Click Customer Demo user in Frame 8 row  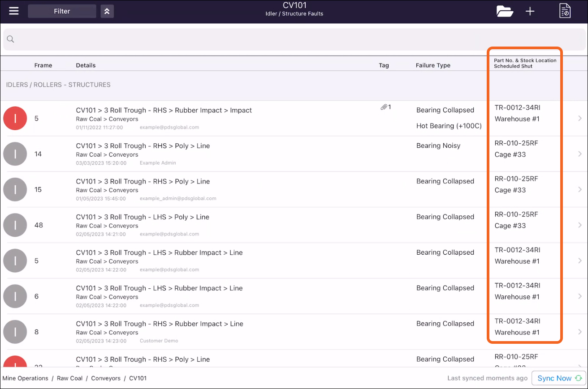pyautogui.click(x=159, y=341)
